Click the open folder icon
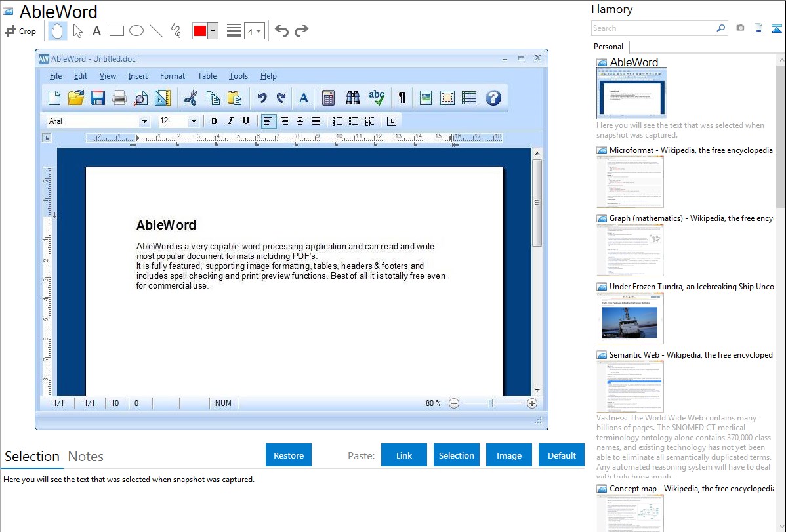Image resolution: width=786 pixels, height=532 pixels. [x=76, y=98]
